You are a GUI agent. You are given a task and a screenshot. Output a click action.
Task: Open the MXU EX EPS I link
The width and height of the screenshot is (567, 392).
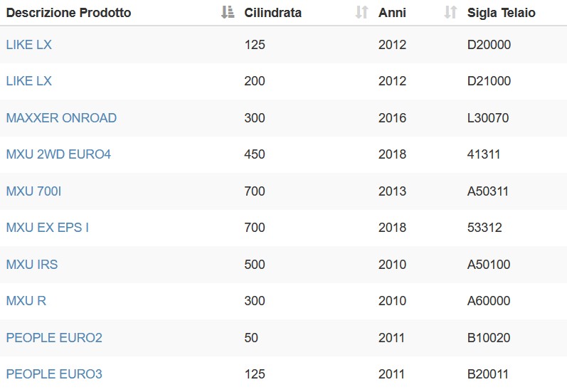coord(48,228)
